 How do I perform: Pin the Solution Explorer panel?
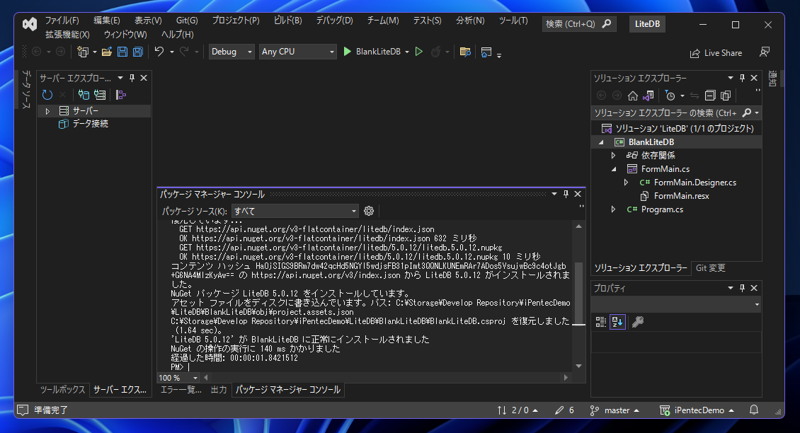742,78
